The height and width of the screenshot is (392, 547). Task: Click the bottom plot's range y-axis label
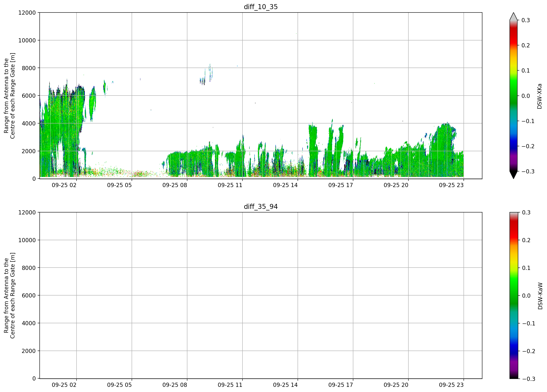click(9, 295)
